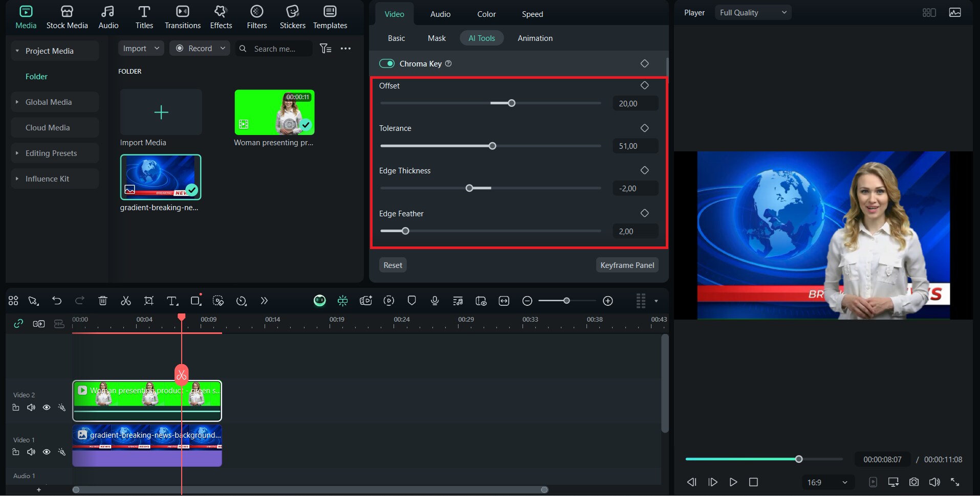This screenshot has width=980, height=496.
Task: Select Cloud Media
Action: coord(55,127)
